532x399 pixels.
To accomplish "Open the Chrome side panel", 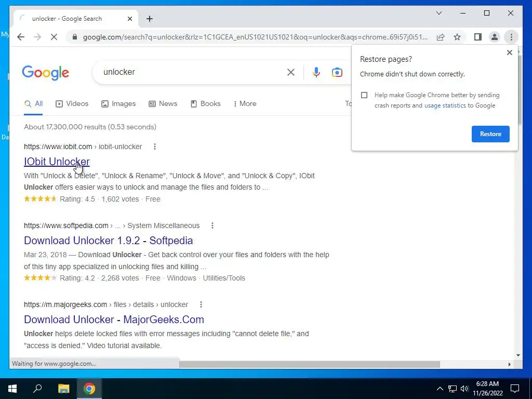I will coord(478,37).
